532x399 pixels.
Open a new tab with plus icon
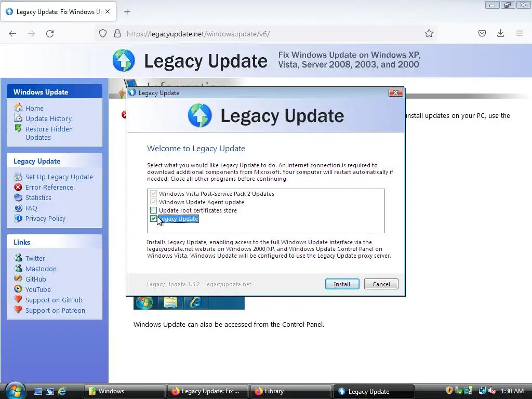[127, 12]
